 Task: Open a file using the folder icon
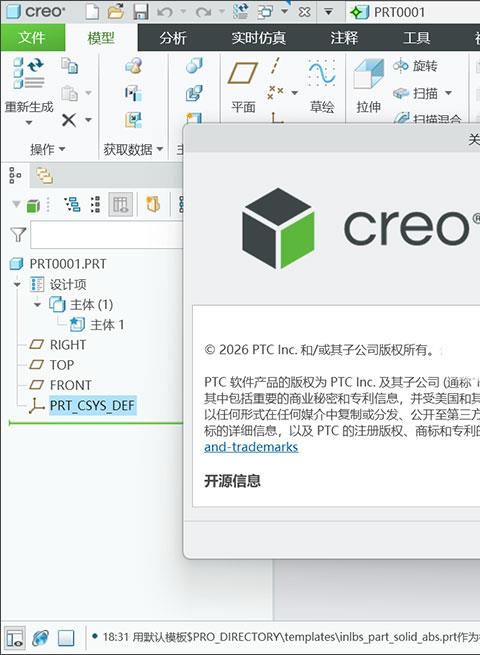click(116, 12)
